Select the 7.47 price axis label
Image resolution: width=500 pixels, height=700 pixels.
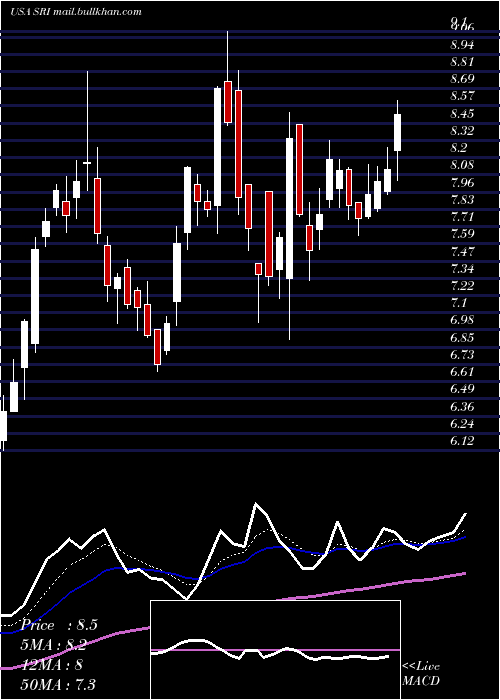(462, 251)
